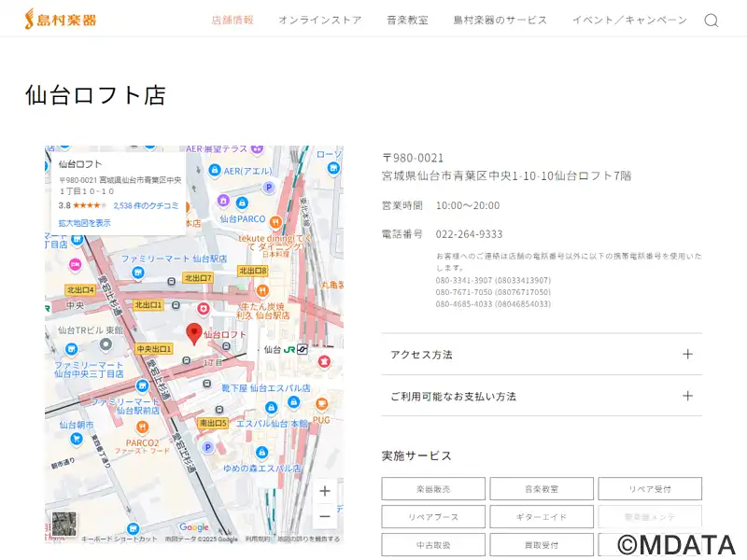Click the 仙台ロフト title in map card

(80, 164)
